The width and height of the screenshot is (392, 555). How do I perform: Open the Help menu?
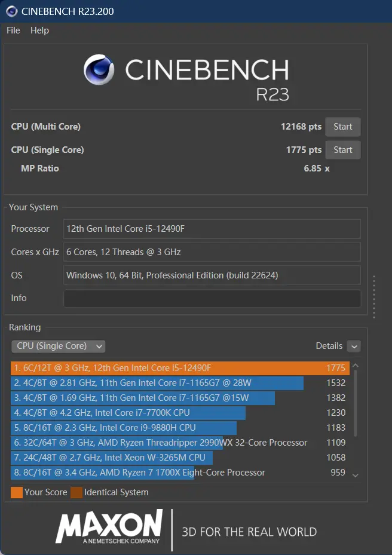point(39,30)
